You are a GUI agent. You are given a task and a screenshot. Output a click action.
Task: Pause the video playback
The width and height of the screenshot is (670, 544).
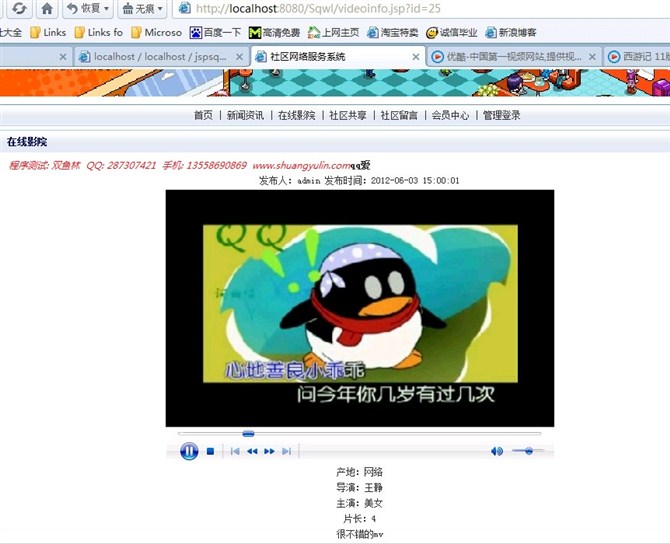click(189, 451)
